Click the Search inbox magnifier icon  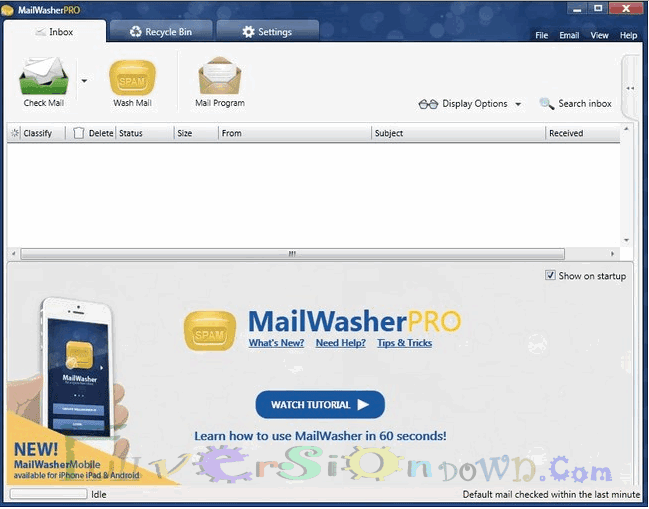(547, 103)
